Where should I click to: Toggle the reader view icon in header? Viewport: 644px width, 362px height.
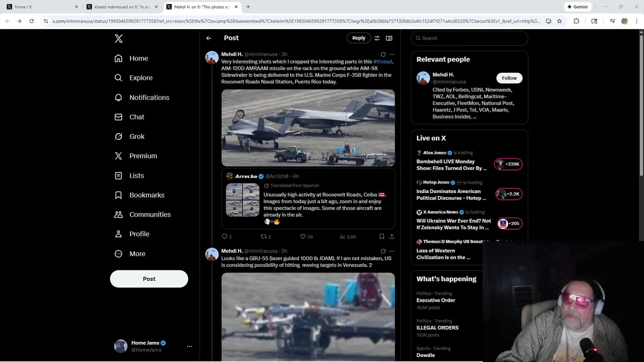(389, 38)
